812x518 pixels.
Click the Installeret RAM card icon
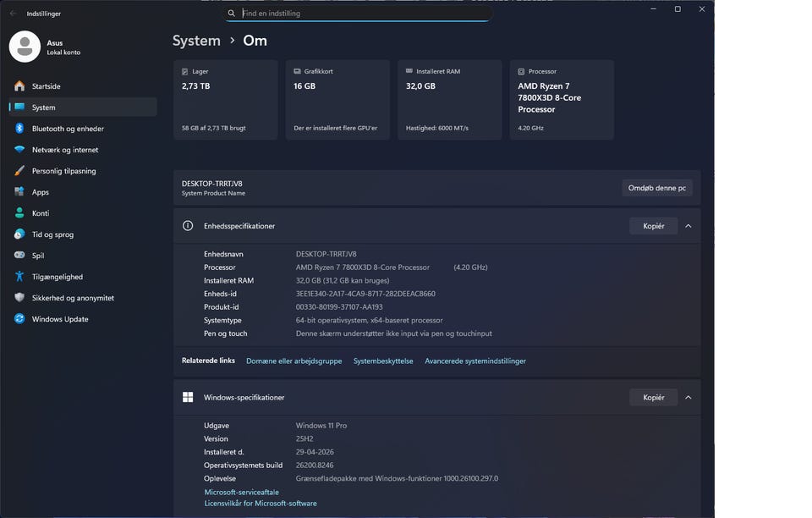[x=409, y=71]
